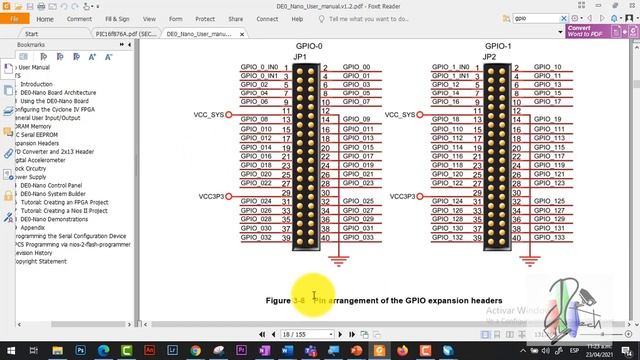
Task: Open the File menu
Action: 14,19
